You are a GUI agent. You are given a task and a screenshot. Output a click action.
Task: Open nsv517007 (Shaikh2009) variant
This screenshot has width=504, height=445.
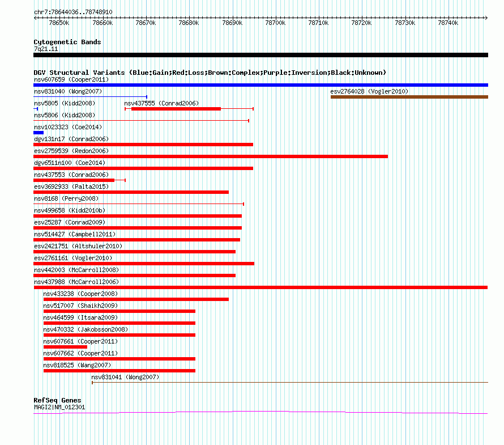click(x=80, y=306)
